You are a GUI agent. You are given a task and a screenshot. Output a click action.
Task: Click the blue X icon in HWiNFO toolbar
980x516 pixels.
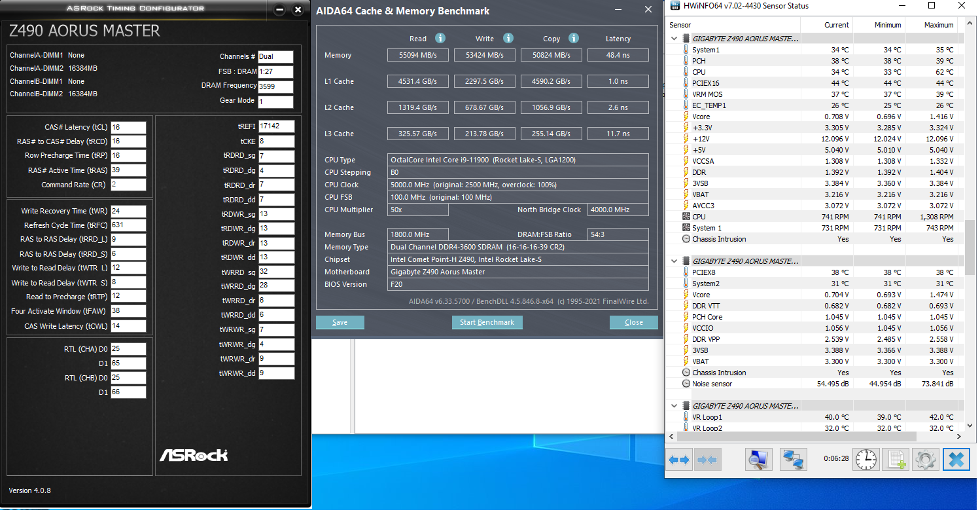click(956, 460)
